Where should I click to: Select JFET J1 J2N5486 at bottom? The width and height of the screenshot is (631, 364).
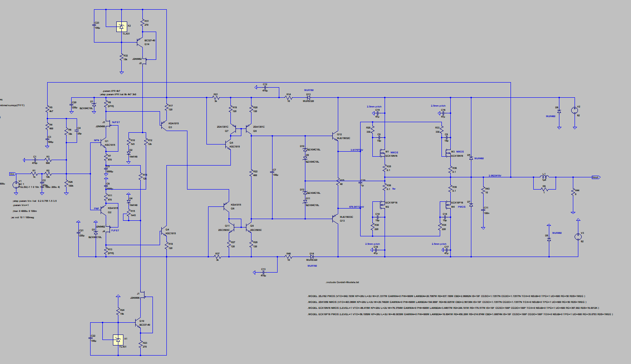tap(142, 295)
